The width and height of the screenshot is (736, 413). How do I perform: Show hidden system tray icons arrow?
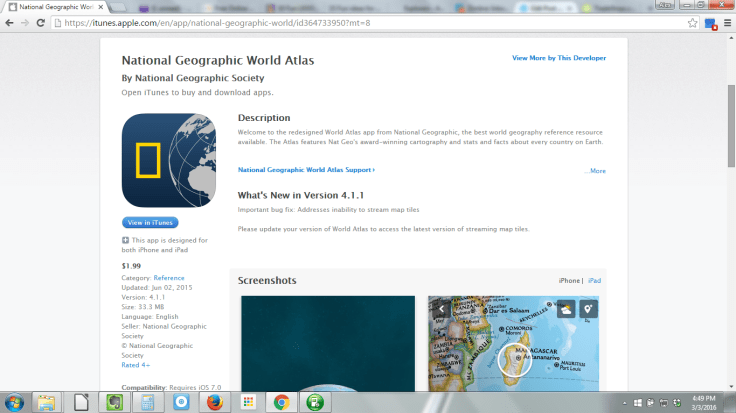[625, 403]
